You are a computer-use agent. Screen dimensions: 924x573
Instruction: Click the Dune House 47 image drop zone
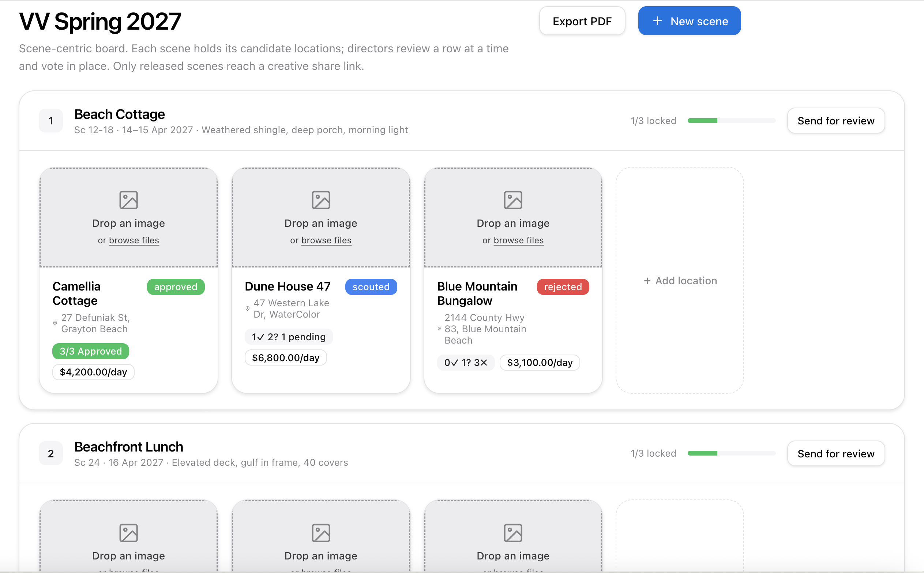tap(321, 217)
